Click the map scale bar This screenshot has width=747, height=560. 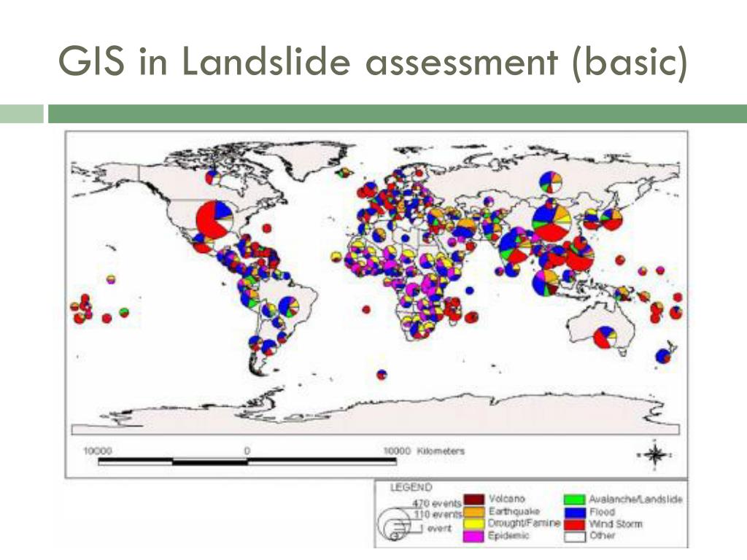[x=248, y=461]
